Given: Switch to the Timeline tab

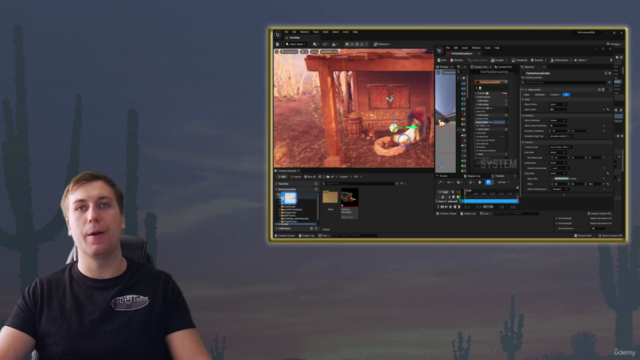Looking at the screenshot, I should pos(499,176).
